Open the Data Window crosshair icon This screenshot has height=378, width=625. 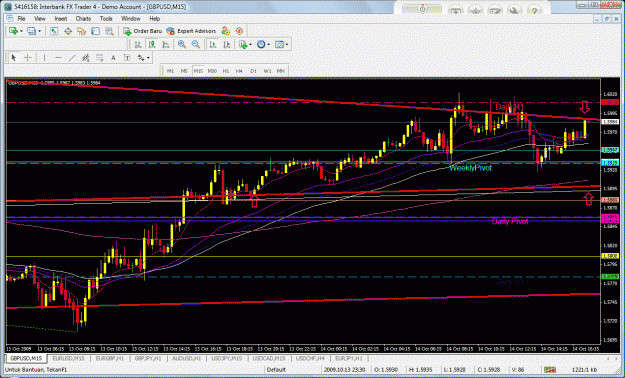(x=68, y=31)
